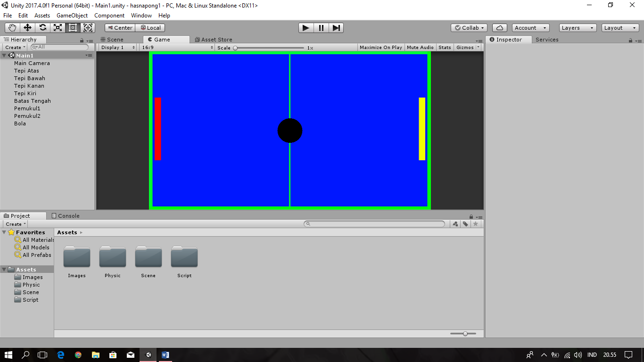
Task: Open the 16:9 aspect ratio dropdown
Action: point(177,47)
